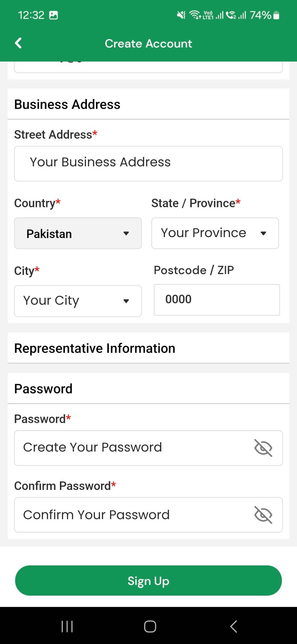Show password in Create Your Password field
This screenshot has width=297, height=644.
263,448
